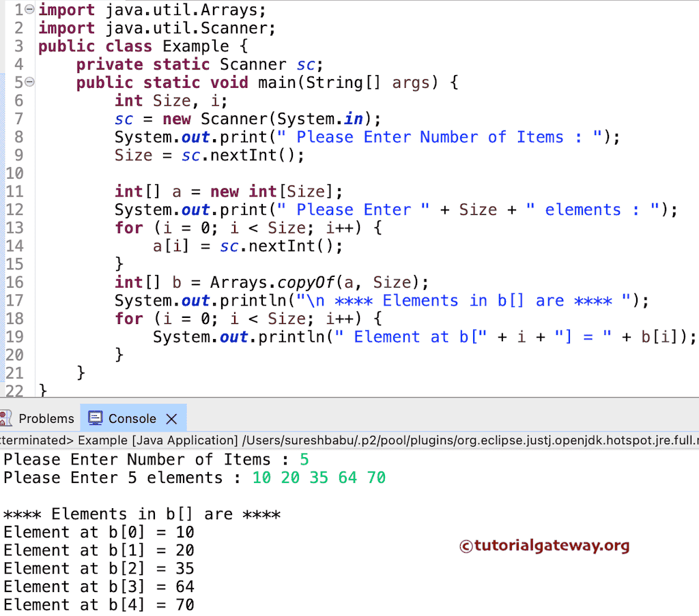The height and width of the screenshot is (616, 699).
Task: Close the Console view with its X icon
Action: click(171, 418)
